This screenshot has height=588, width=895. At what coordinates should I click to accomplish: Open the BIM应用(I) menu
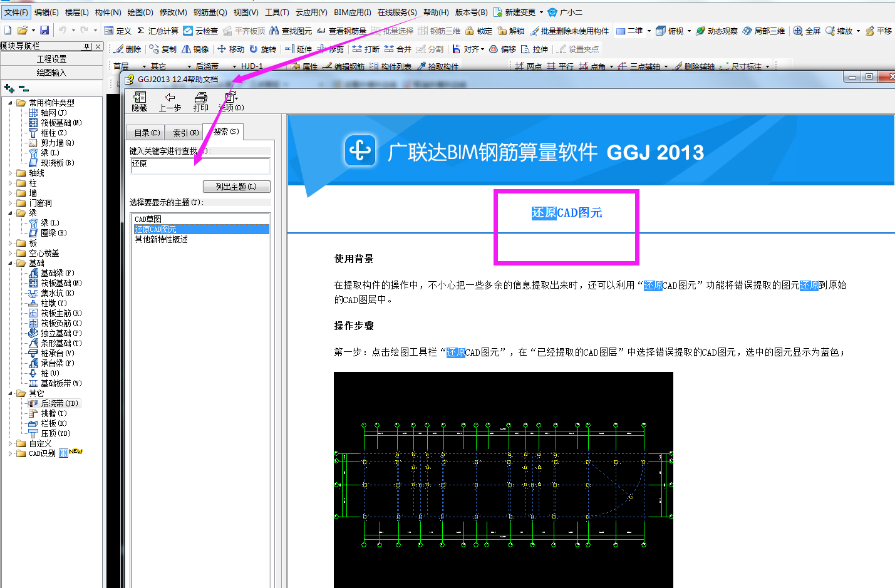click(352, 12)
